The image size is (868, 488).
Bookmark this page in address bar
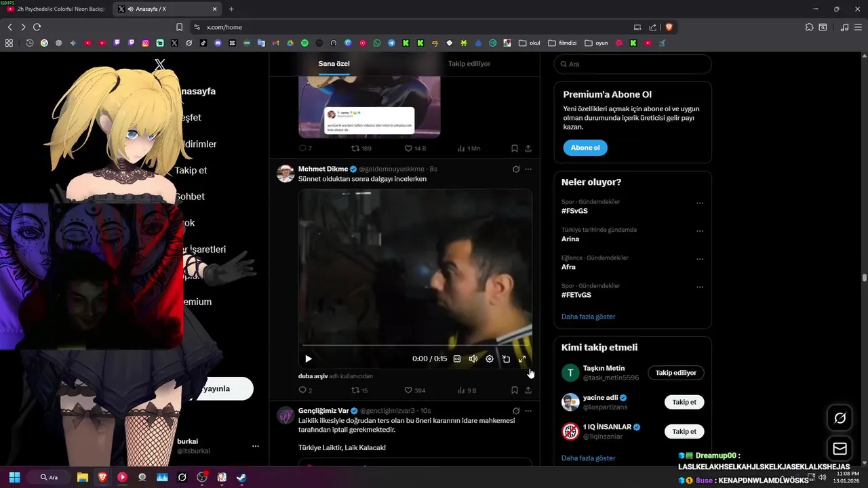(179, 27)
